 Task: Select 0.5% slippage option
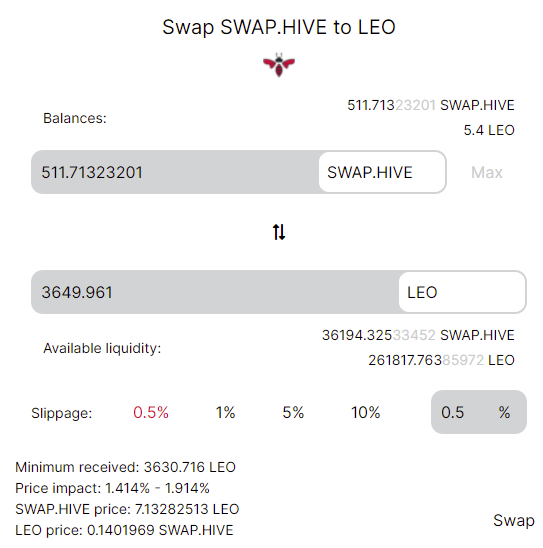[x=151, y=412]
